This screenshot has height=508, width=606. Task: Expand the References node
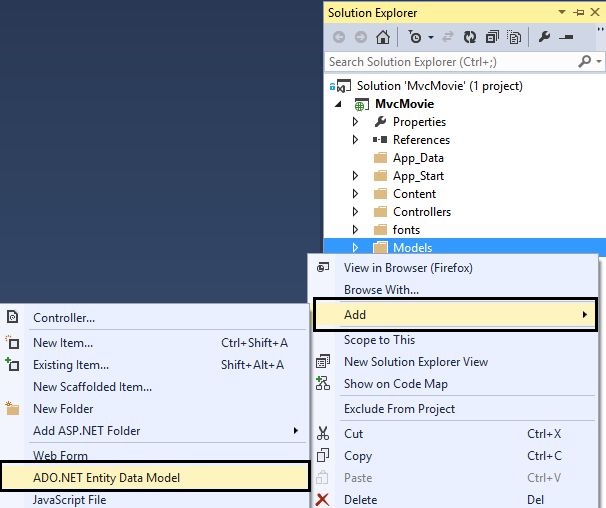pos(355,140)
